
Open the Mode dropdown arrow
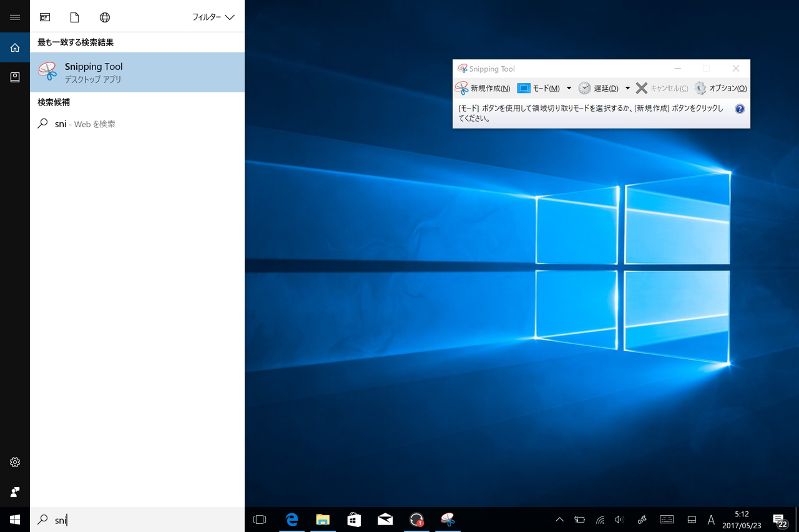click(568, 88)
